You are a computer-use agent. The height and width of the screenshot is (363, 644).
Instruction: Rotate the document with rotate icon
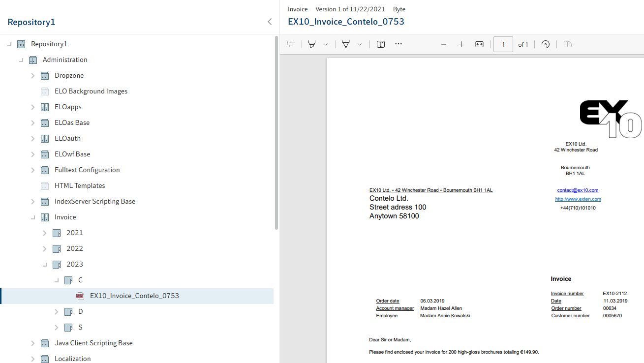pyautogui.click(x=545, y=44)
